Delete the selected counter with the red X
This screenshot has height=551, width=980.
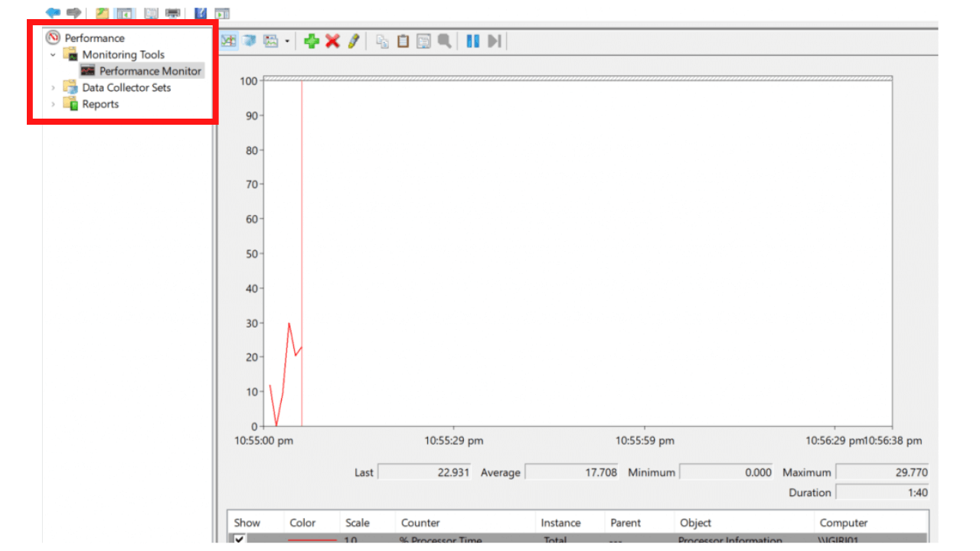click(332, 41)
